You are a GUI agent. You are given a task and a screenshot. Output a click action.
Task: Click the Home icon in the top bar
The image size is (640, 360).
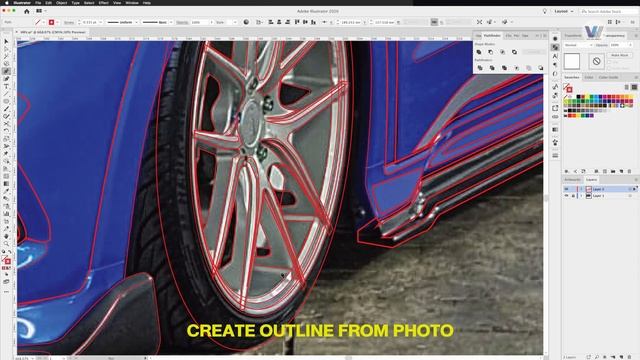(27, 11)
